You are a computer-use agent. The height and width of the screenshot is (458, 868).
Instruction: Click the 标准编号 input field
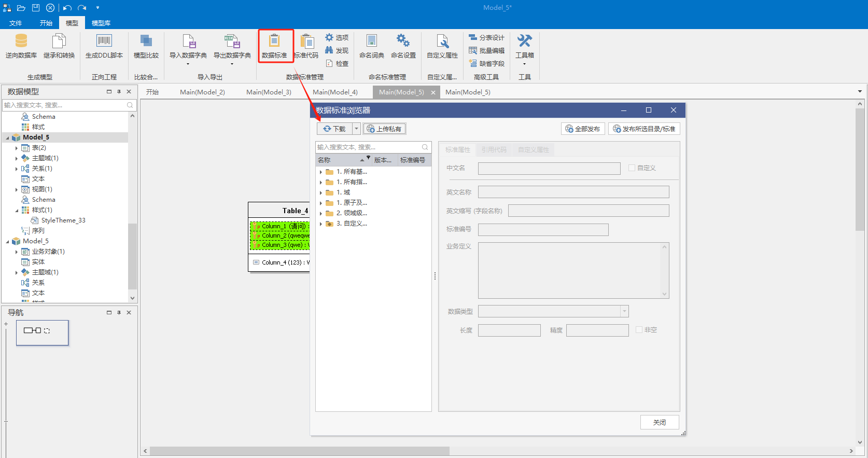click(x=543, y=229)
